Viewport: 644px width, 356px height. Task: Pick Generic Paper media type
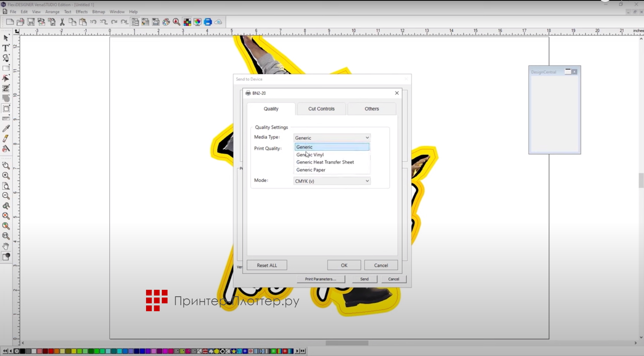(311, 170)
